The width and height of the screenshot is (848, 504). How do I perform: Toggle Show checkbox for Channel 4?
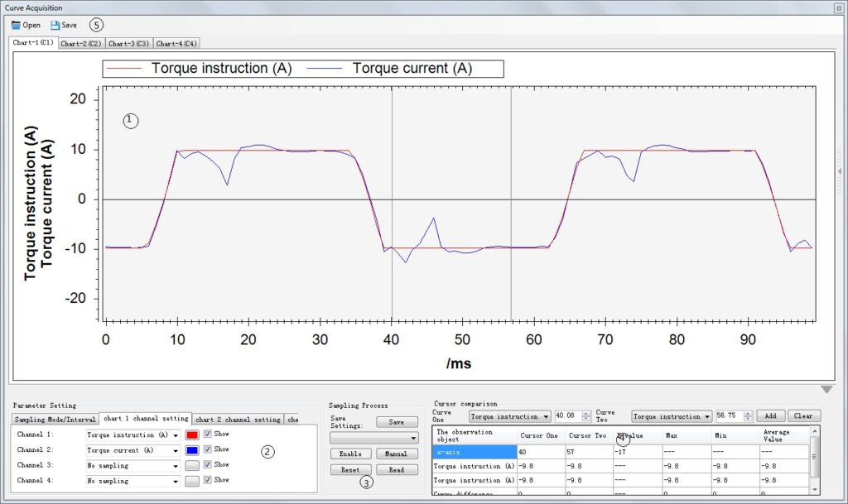[x=208, y=479]
